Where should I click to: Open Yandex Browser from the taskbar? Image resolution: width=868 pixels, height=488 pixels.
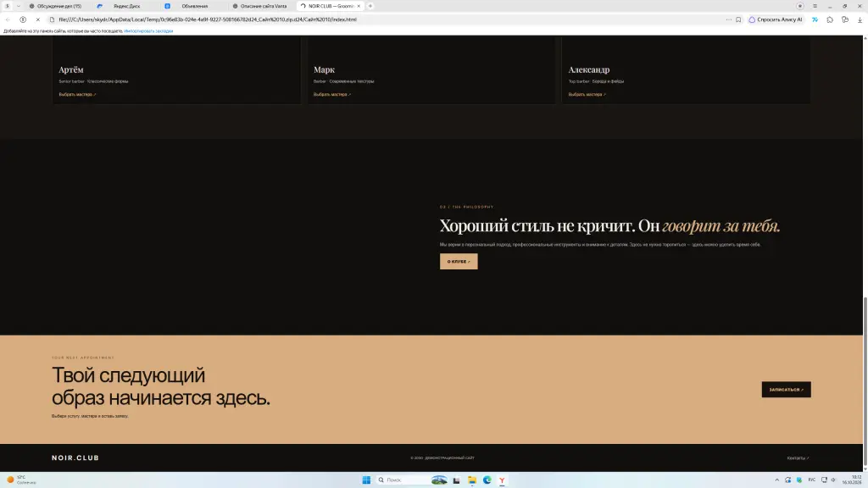pos(502,480)
